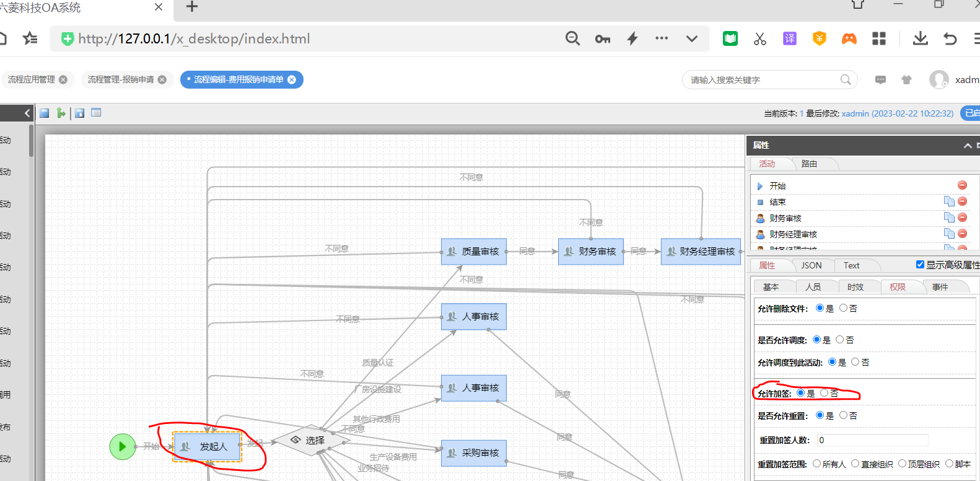Delete the 开始 activity

962,185
